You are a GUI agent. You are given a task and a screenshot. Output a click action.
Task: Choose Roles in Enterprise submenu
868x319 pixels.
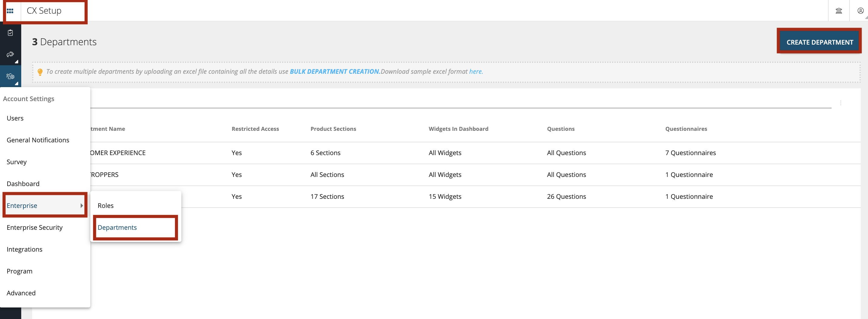pos(136,205)
